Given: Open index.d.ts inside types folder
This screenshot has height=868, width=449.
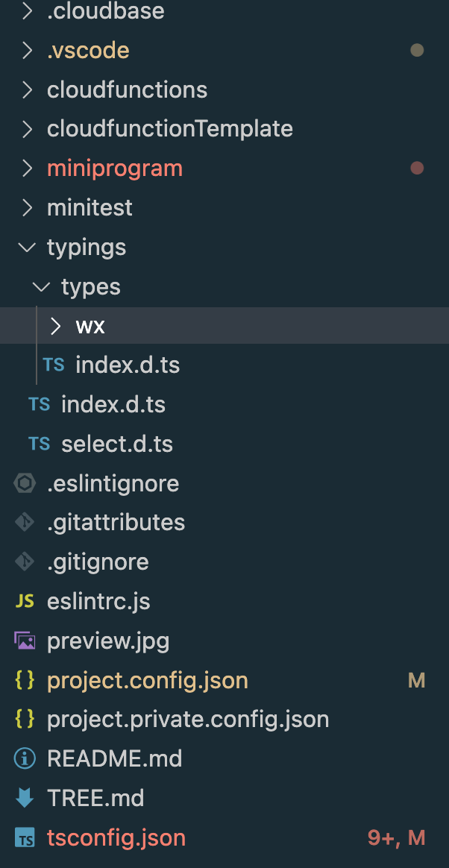Looking at the screenshot, I should coord(128,365).
